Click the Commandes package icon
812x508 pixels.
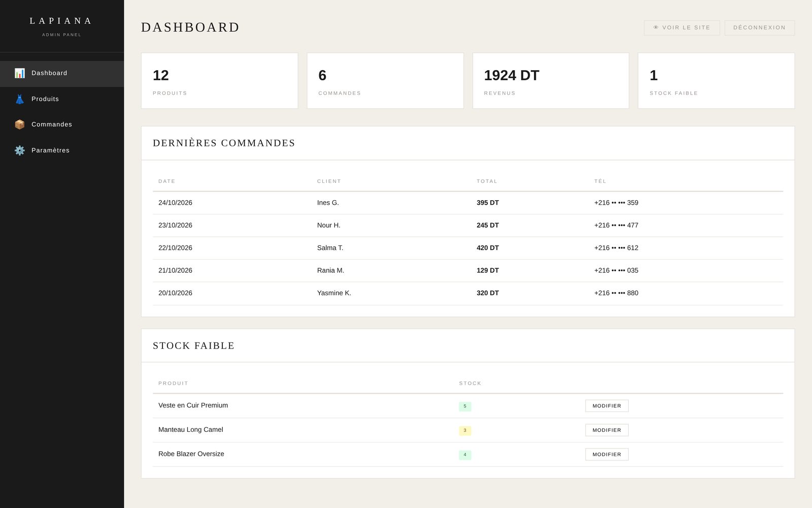[20, 124]
